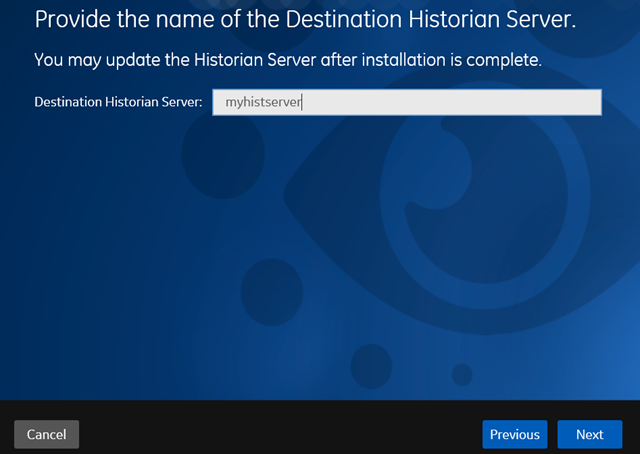Cancel the installation wizard
This screenshot has width=640, height=454.
click(x=47, y=434)
